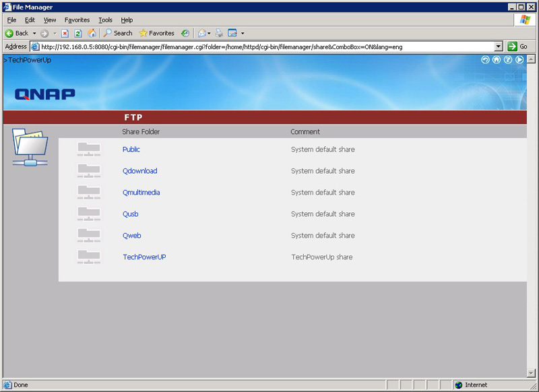
Task: Open the Public share folder link
Action: pos(131,150)
